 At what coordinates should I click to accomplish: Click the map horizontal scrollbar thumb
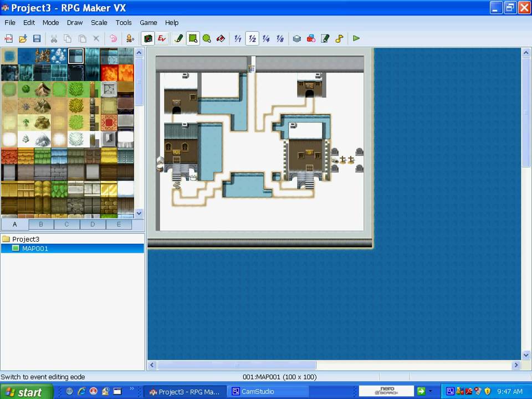tap(237, 365)
